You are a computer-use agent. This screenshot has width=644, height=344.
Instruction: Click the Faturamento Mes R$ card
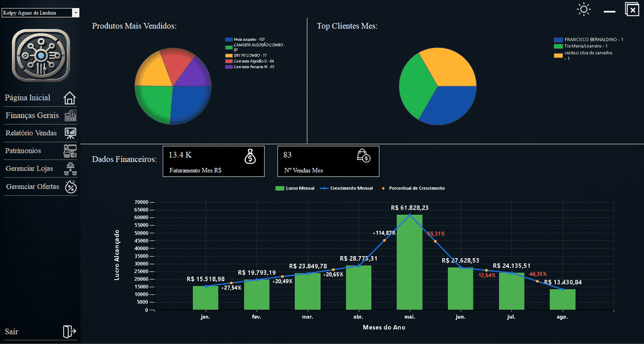pyautogui.click(x=214, y=161)
